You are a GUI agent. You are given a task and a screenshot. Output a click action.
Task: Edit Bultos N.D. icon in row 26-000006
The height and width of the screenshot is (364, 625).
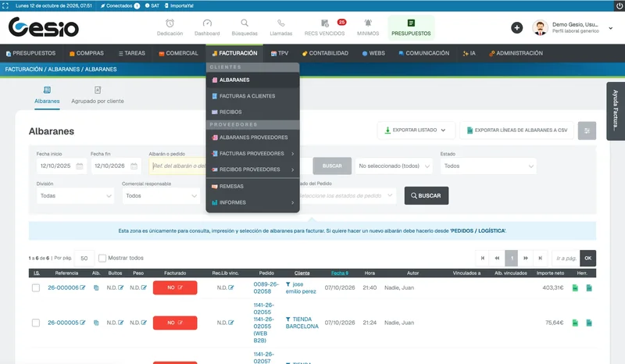coord(121,287)
